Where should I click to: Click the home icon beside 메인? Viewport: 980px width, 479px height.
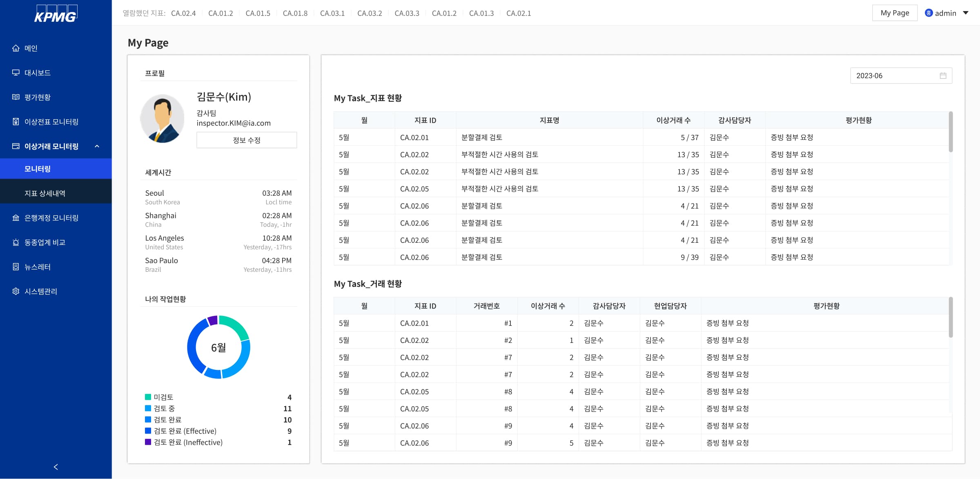[16, 48]
